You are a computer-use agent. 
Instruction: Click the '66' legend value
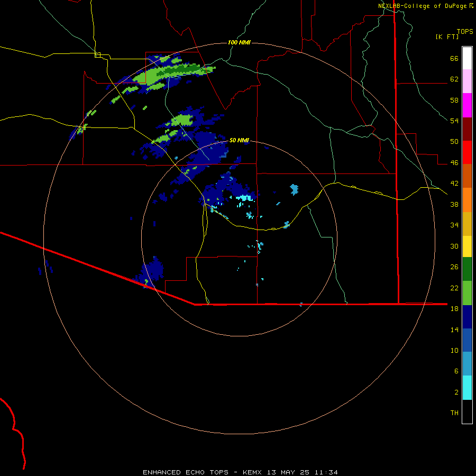[x=454, y=59]
